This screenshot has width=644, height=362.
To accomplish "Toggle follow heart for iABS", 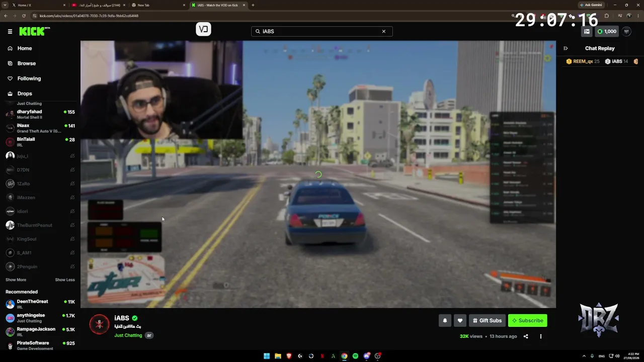I will pyautogui.click(x=460, y=320).
